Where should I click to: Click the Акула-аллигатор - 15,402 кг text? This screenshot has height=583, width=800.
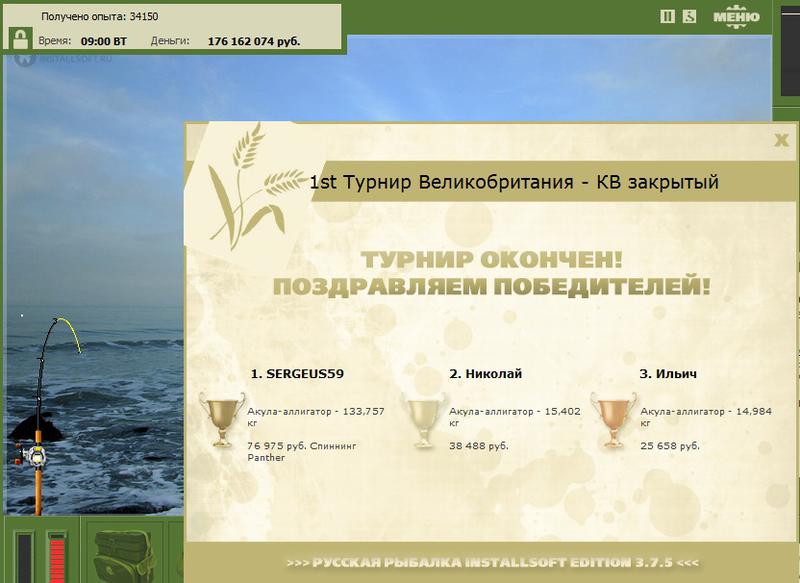click(515, 417)
